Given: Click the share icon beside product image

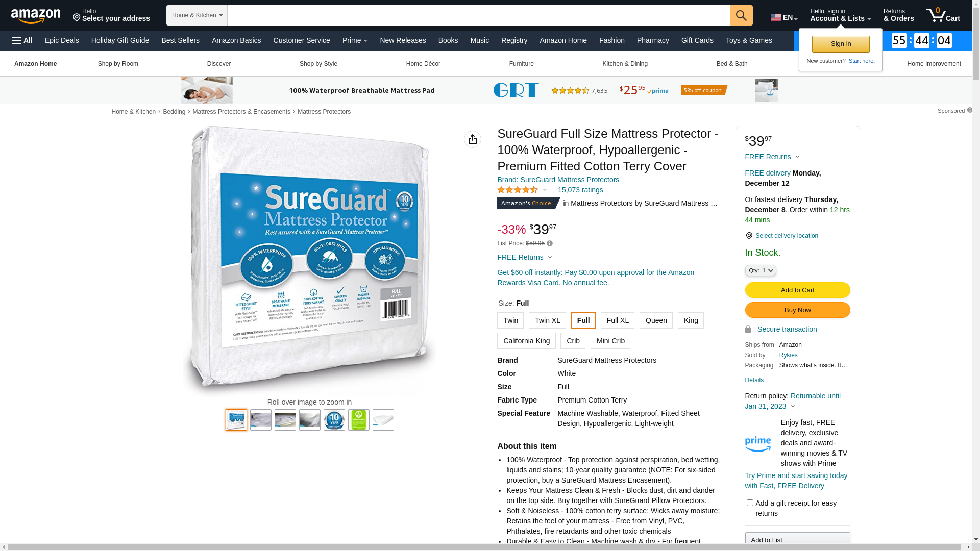Looking at the screenshot, I should tap(473, 139).
